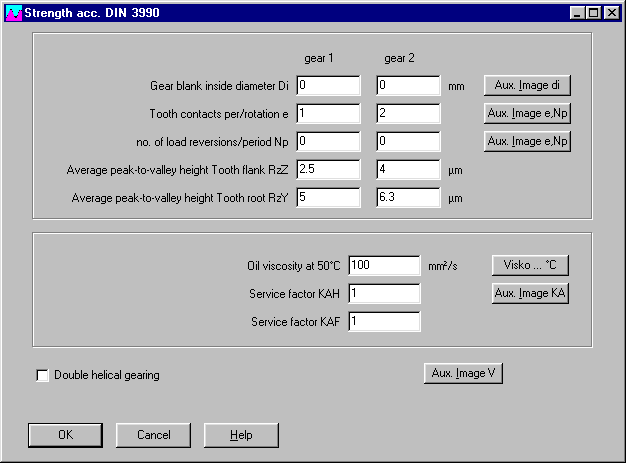Select gear 1 inside diameter Di field

pyautogui.click(x=328, y=86)
